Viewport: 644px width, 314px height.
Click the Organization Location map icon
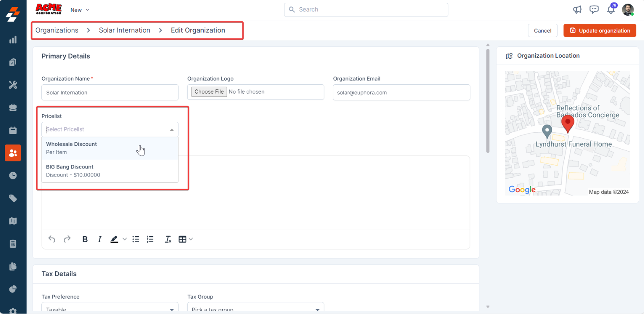(x=509, y=56)
